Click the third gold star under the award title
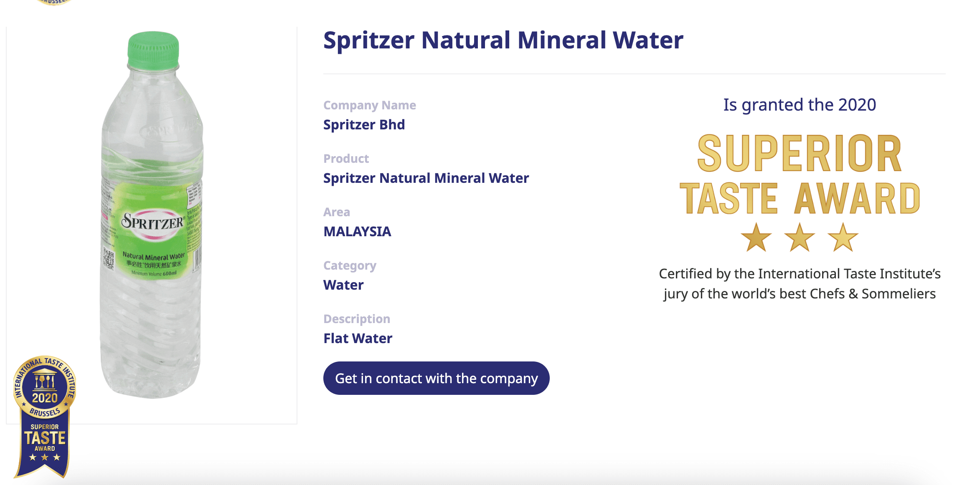Viewport: 980px width, 485px height. click(x=843, y=238)
